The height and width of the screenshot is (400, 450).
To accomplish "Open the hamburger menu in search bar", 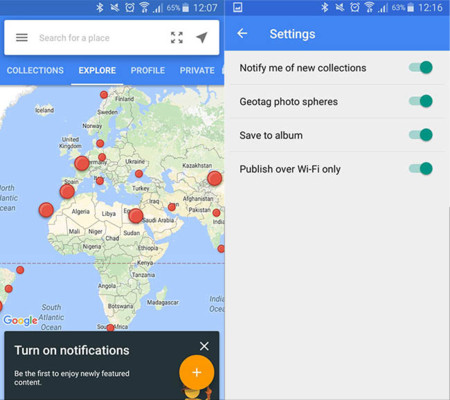I will point(22,37).
